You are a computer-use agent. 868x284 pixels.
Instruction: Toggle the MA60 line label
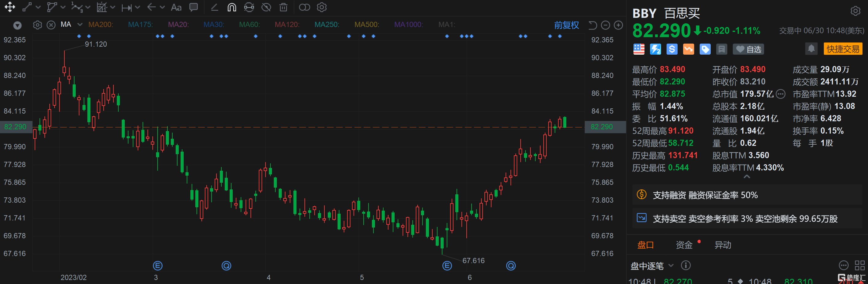tap(249, 25)
